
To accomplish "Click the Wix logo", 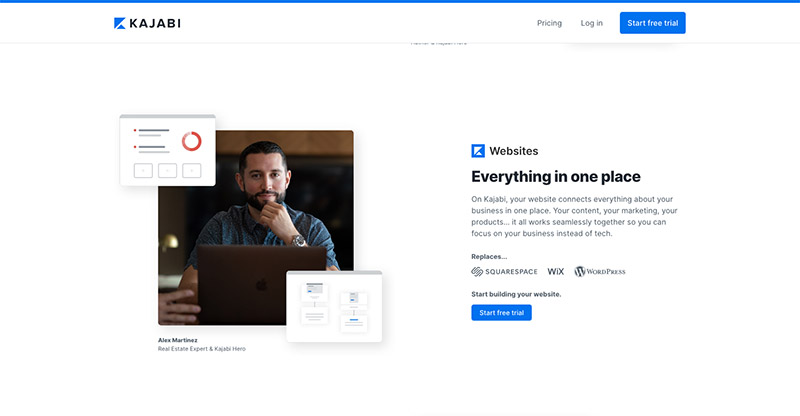I will click(556, 272).
